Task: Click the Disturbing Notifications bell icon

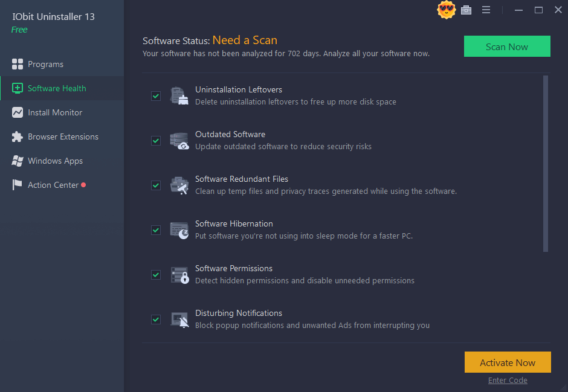Action: [179, 320]
